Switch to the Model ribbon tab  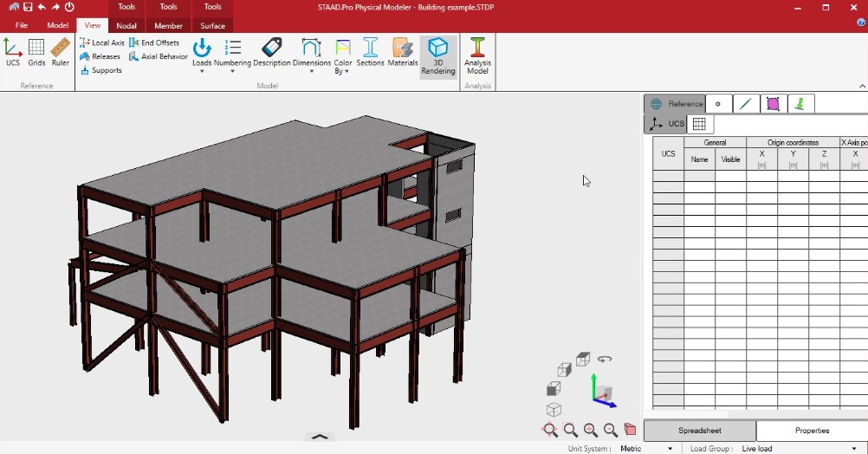click(58, 25)
